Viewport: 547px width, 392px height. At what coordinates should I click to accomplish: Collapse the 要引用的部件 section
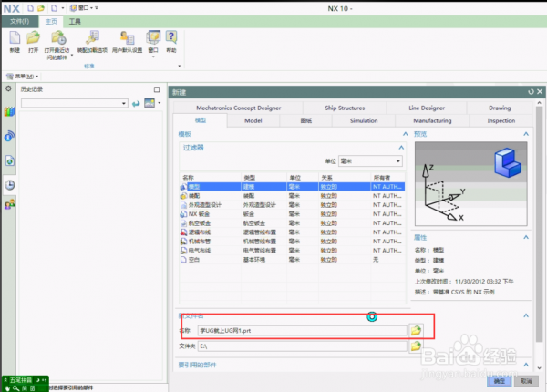[526, 365]
